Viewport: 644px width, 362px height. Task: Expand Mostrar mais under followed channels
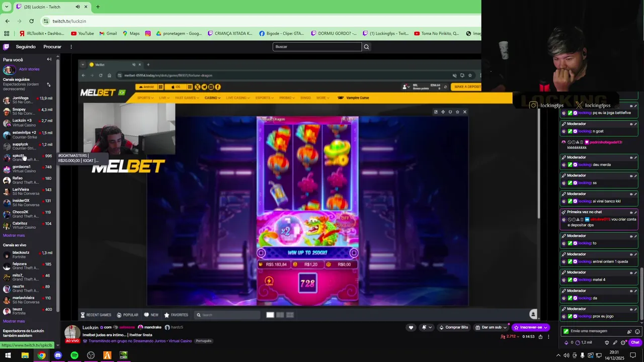pos(14,235)
